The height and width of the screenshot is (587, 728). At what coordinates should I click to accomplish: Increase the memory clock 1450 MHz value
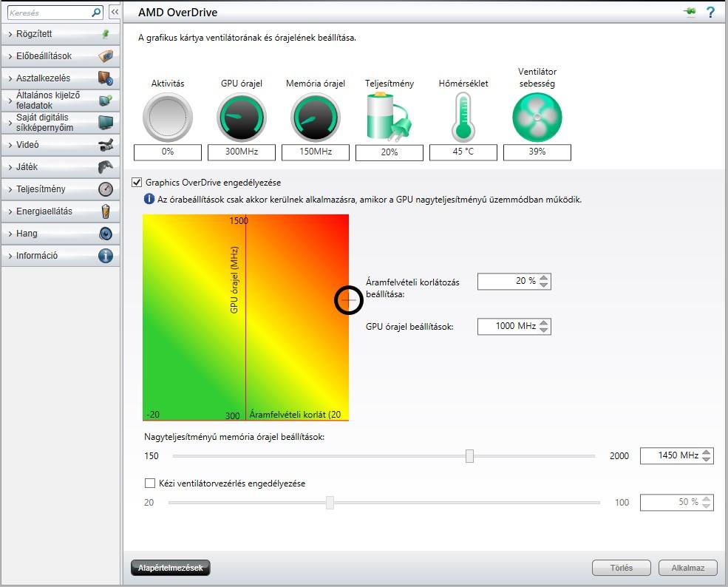(x=706, y=452)
